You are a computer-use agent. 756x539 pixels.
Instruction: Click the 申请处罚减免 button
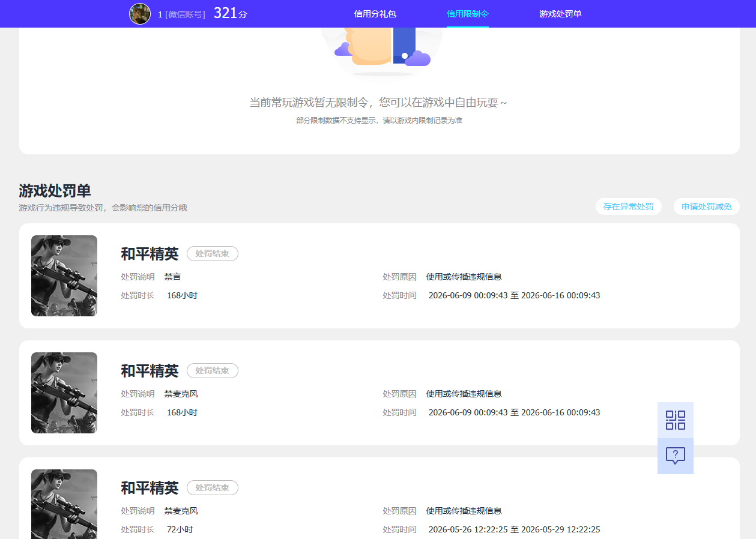tap(707, 206)
